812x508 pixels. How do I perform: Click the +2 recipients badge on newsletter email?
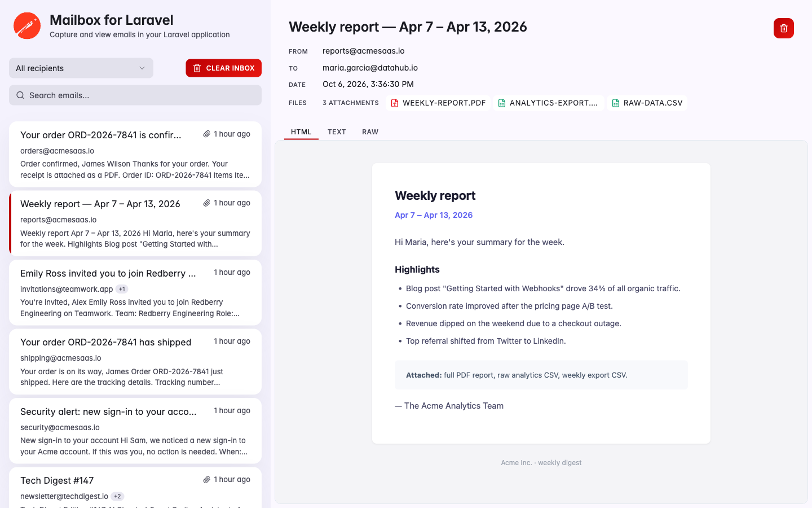click(117, 497)
